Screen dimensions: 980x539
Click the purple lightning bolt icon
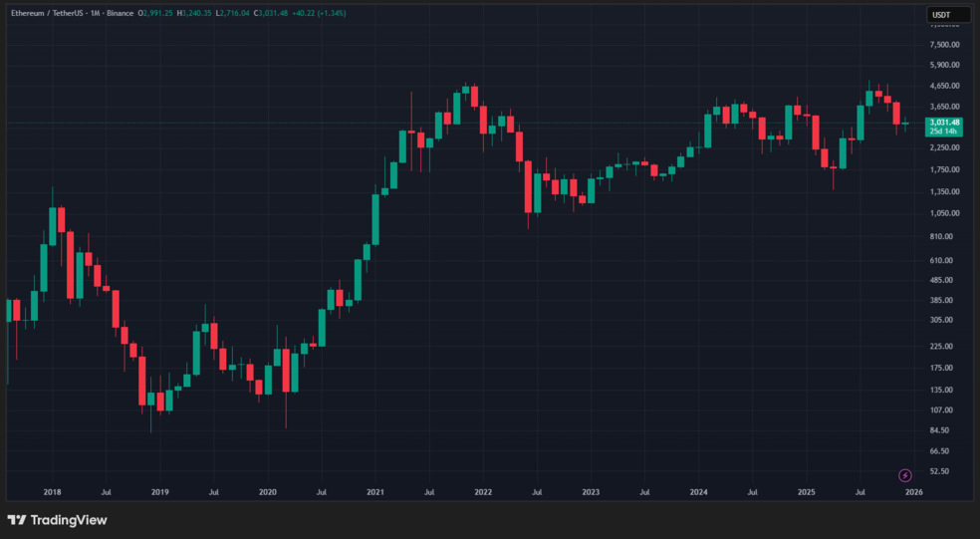pos(905,475)
